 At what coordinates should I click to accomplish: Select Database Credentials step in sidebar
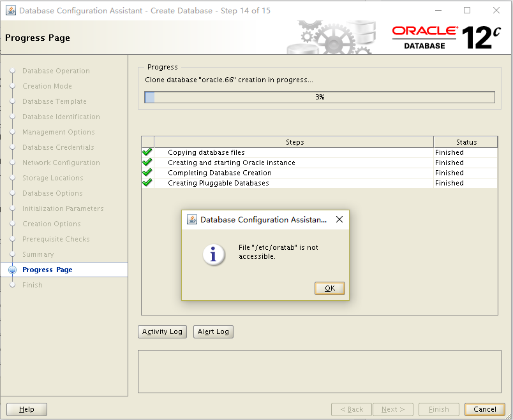[58, 147]
